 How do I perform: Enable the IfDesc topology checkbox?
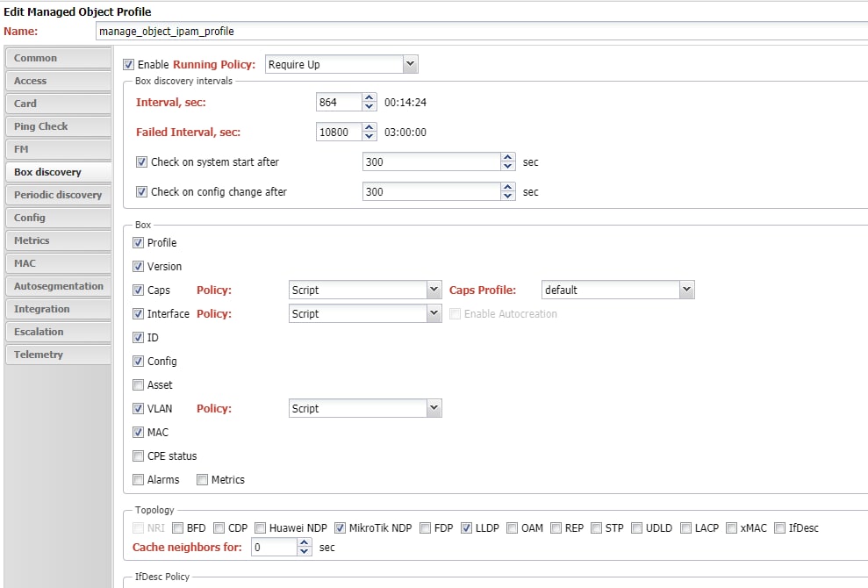[779, 528]
